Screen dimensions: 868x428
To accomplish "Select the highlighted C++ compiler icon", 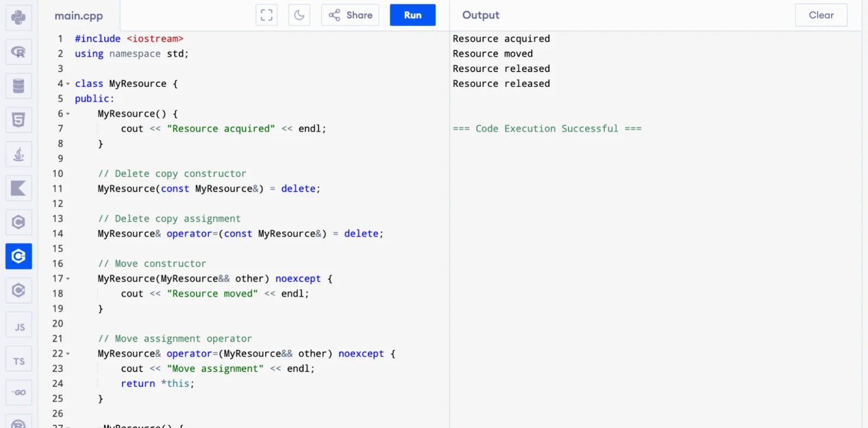I will 18,256.
